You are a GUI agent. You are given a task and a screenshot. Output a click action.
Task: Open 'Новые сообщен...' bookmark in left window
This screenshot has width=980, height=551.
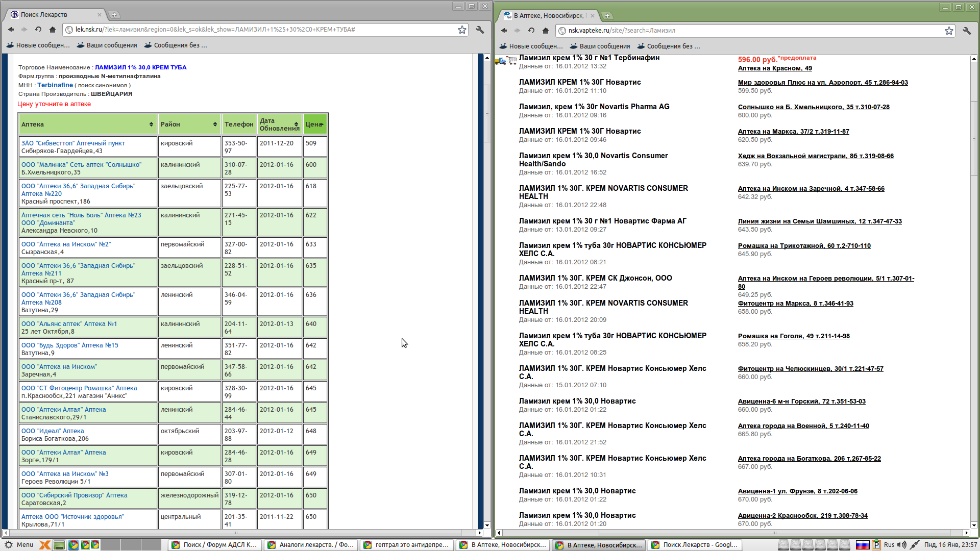tap(38, 45)
